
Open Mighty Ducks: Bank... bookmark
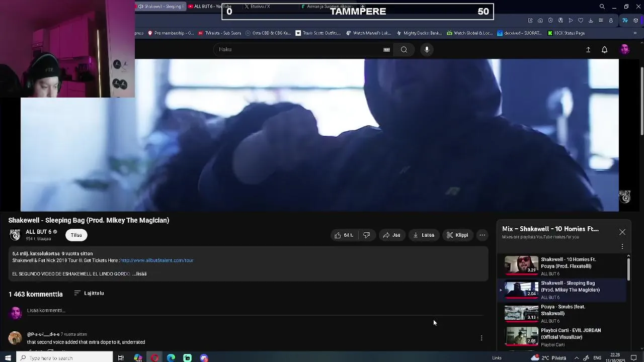(x=419, y=33)
